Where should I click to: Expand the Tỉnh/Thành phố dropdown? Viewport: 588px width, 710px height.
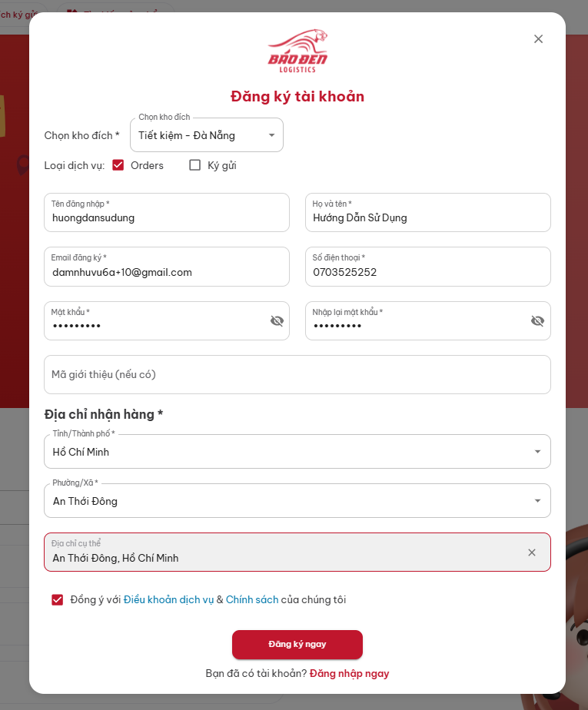(x=297, y=452)
